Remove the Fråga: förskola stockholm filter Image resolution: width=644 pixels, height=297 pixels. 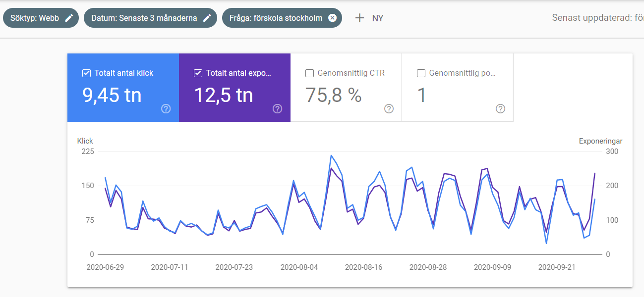click(332, 18)
